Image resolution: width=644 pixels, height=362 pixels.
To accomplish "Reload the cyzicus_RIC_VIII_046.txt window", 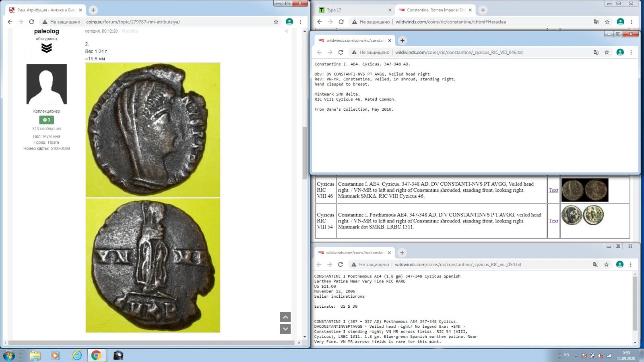I will [x=341, y=52].
